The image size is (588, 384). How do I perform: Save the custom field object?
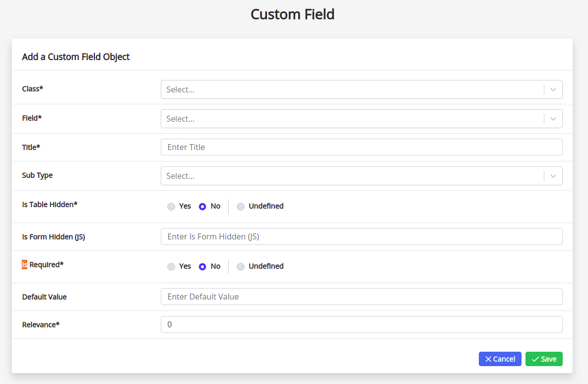click(x=544, y=359)
